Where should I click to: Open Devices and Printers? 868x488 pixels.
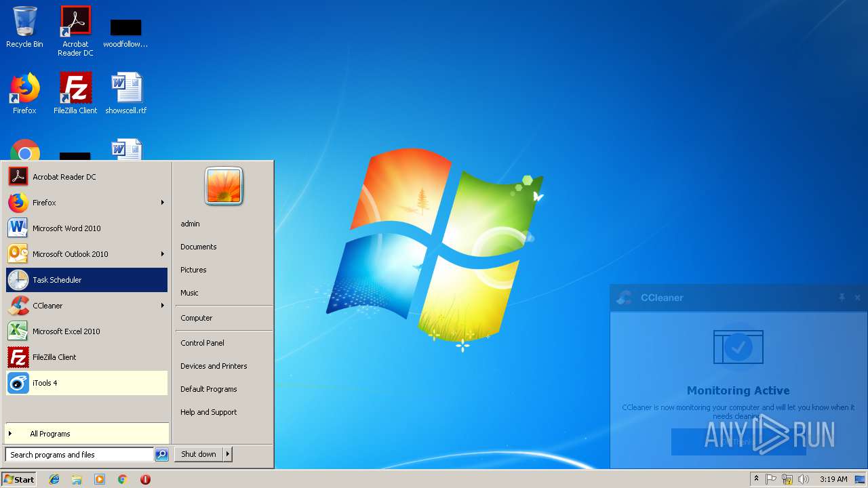214,366
